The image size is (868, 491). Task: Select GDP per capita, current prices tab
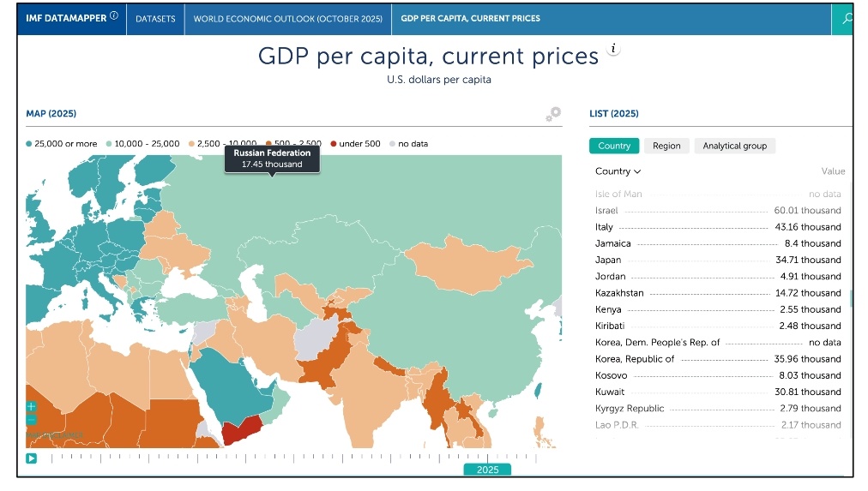[x=470, y=19]
